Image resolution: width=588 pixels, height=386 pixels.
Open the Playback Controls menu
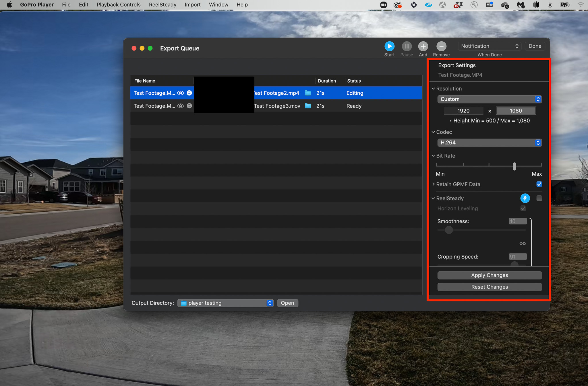(x=119, y=5)
